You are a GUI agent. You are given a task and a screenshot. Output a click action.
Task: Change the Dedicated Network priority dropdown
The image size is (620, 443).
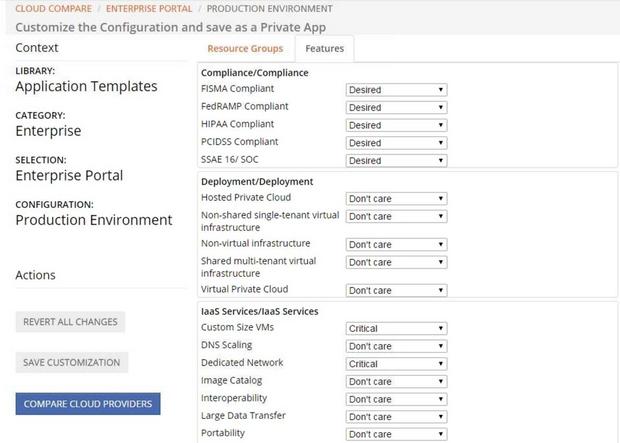pyautogui.click(x=396, y=364)
